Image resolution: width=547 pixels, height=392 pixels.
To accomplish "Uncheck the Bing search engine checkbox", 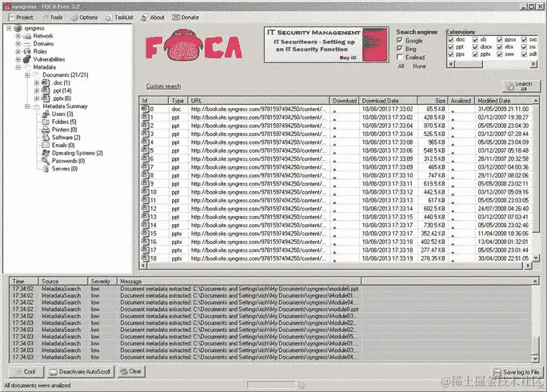I will tap(400, 50).
